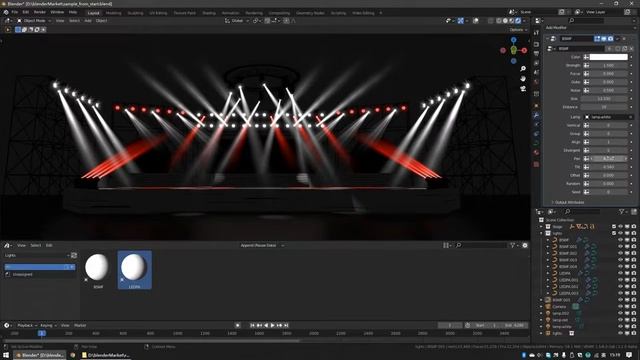Click the current frame marker in timeline
Image resolution: width=640 pixels, height=360 pixels.
click(x=42, y=333)
